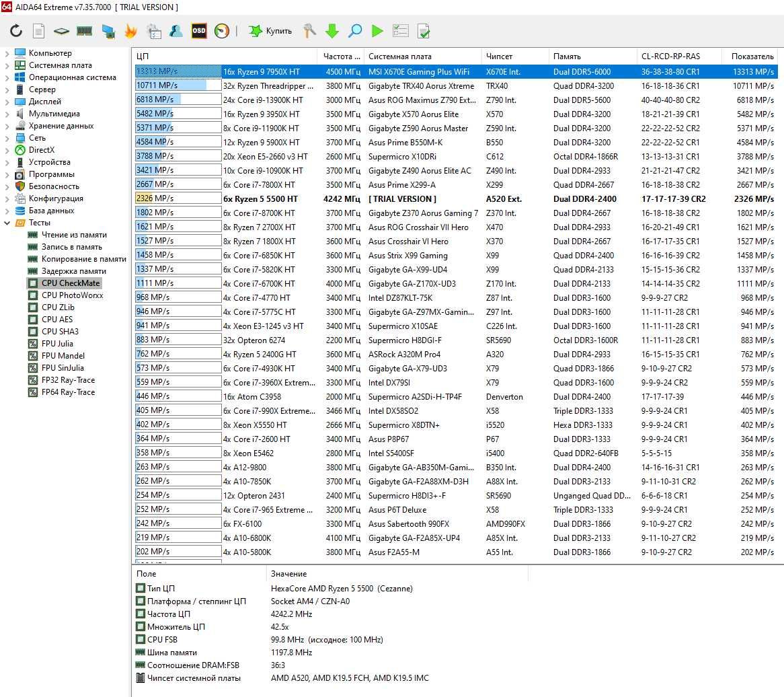Click the checklist results toolbar icon
The height and width of the screenshot is (697, 784).
point(401,31)
